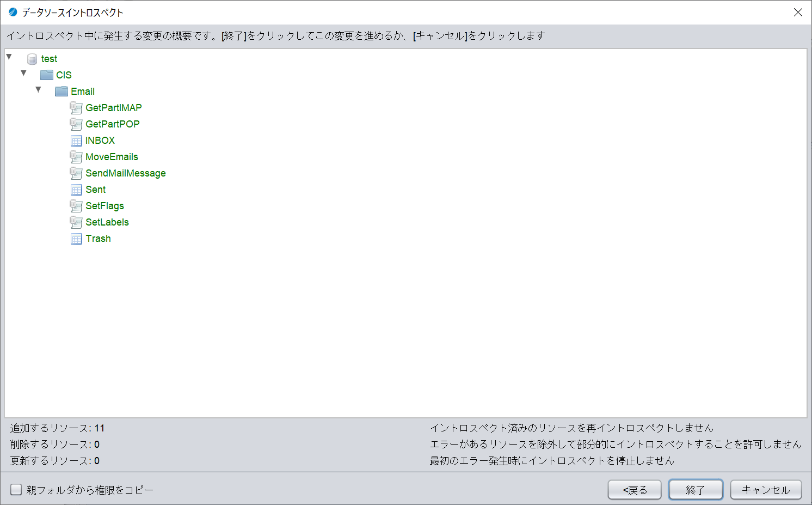The width and height of the screenshot is (812, 505).
Task: Select the Trash table row
Action: coord(99,239)
